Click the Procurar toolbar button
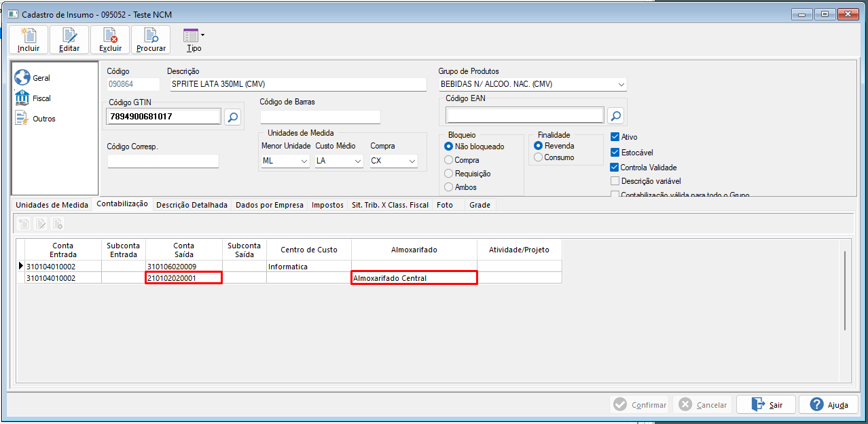 tap(151, 40)
